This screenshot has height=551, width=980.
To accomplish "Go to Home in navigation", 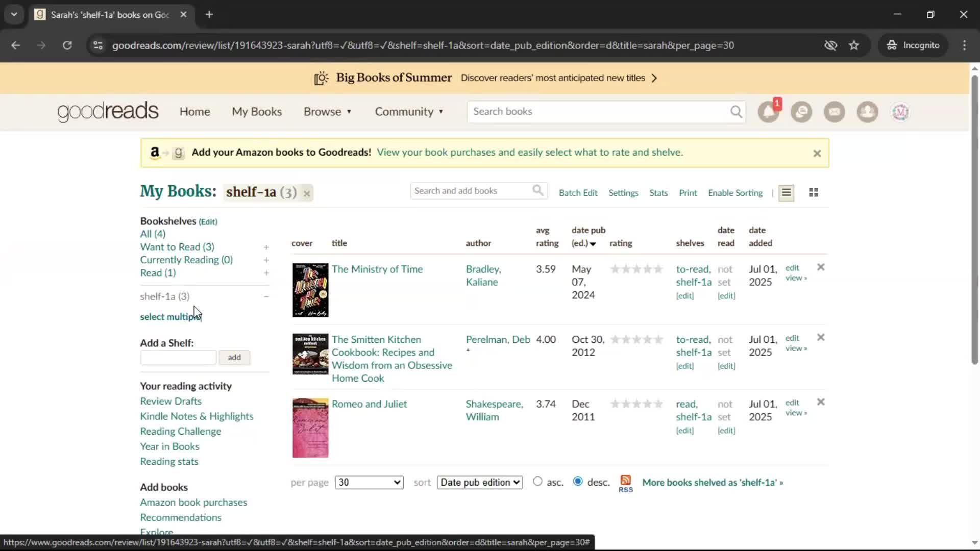I will click(194, 112).
